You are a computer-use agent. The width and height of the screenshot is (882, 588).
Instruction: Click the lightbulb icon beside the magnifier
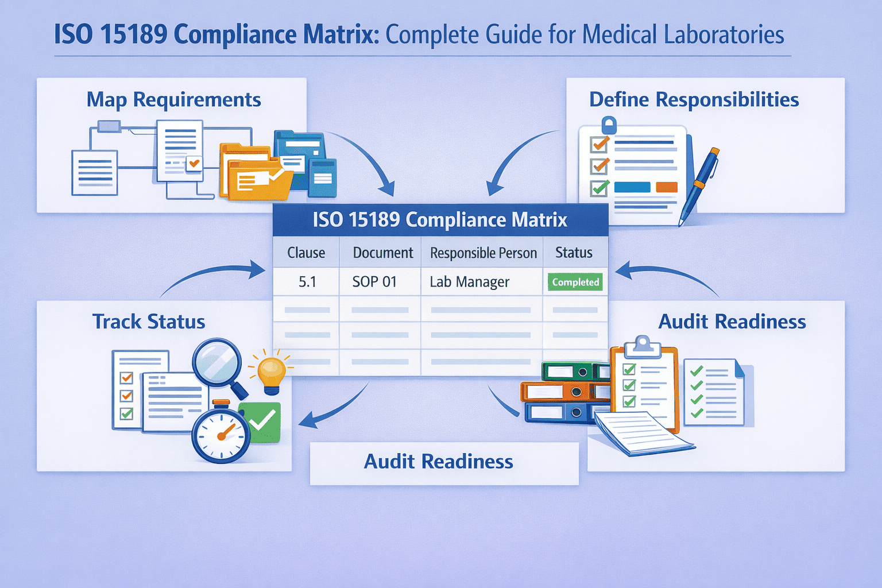(270, 372)
